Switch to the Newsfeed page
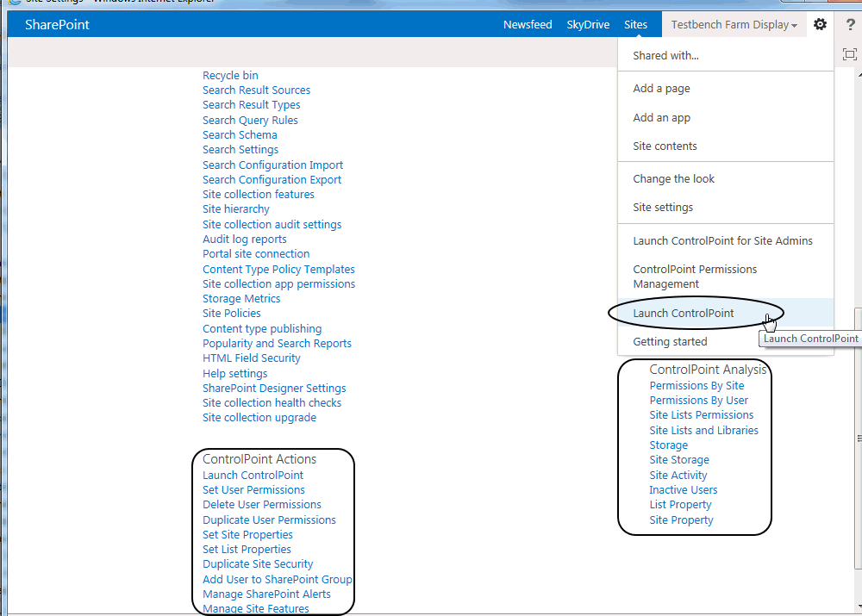 (x=528, y=24)
